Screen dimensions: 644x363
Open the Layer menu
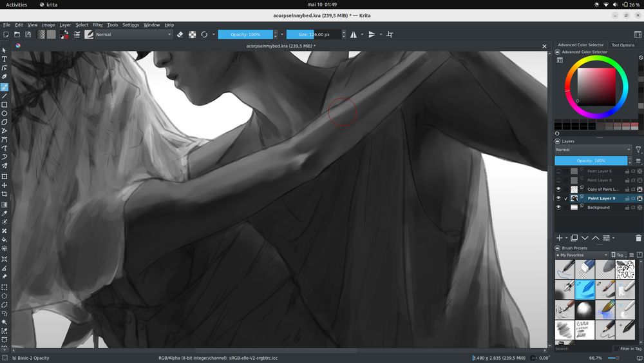65,25
